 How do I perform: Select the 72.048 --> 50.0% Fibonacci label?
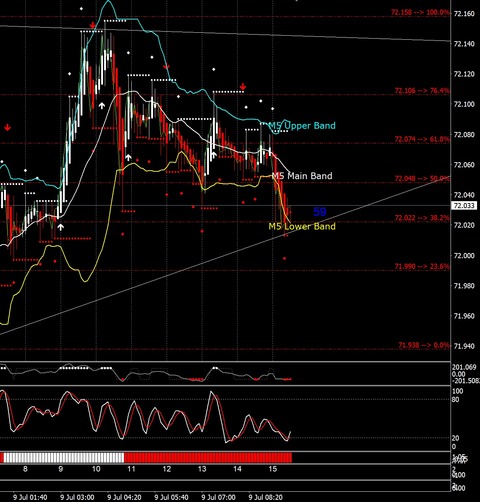pyautogui.click(x=422, y=178)
